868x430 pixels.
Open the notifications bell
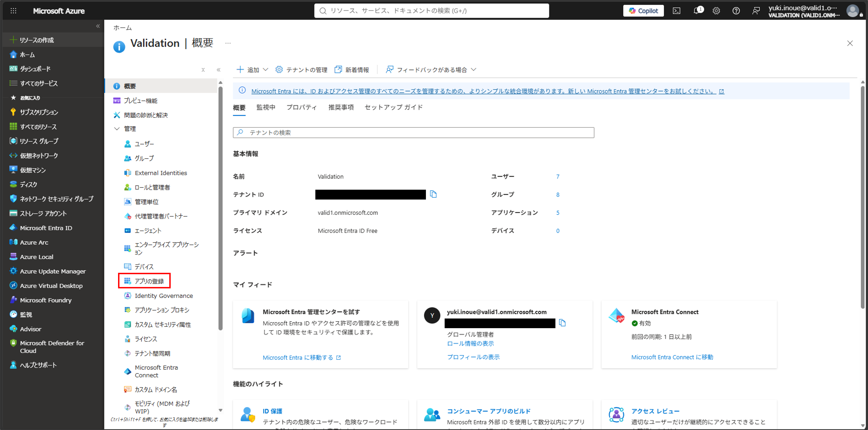pos(697,11)
